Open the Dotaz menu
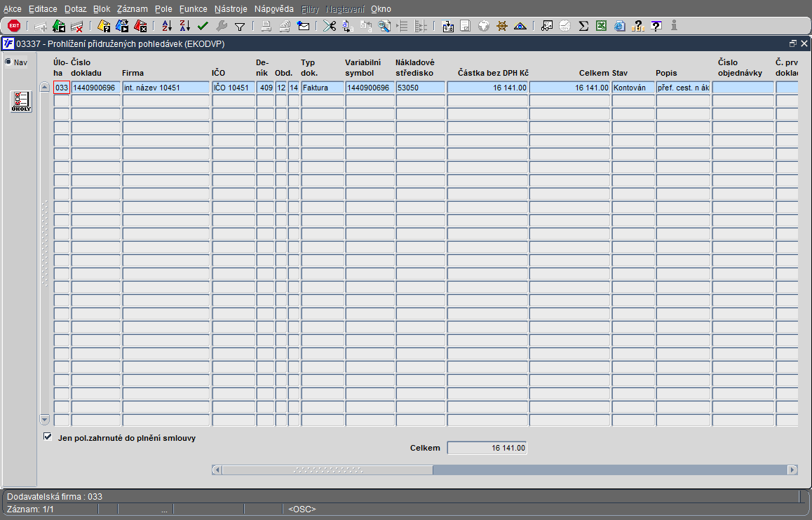Viewport: 812px width, 520px height. (x=76, y=9)
